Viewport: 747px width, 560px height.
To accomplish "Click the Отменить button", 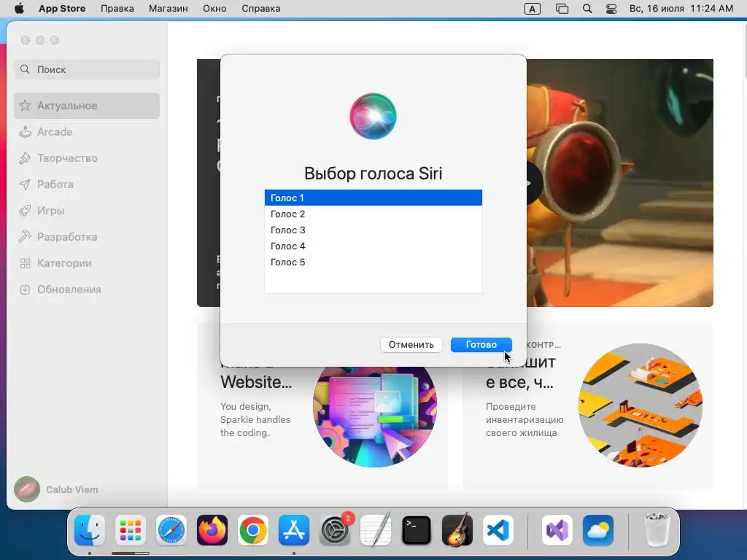I will click(411, 345).
